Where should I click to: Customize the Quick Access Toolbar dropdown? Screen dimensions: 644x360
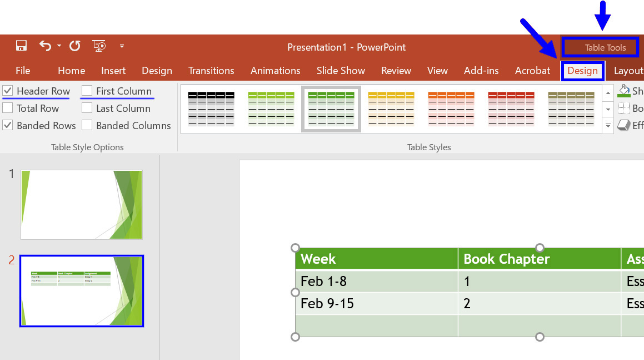point(122,46)
